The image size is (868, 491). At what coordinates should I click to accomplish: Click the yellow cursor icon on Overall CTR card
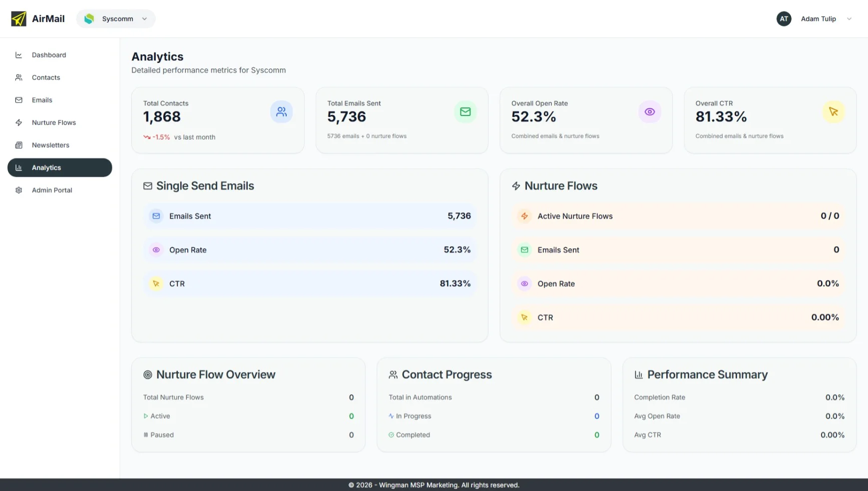[833, 111]
